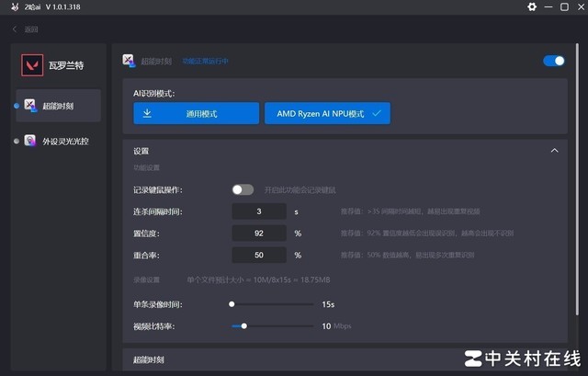Click the Valorant game logo
588x376 pixels.
[x=32, y=65]
